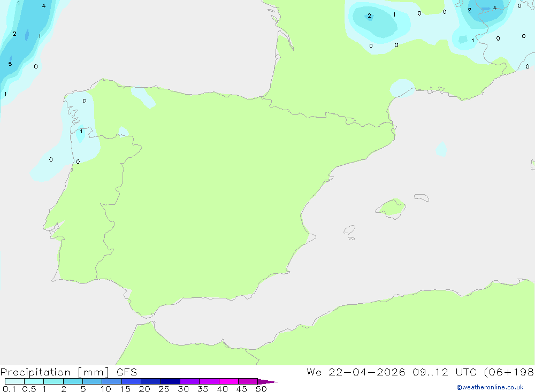Click the '50' legend scale label
Screen dimensions: 535x392
(261, 389)
